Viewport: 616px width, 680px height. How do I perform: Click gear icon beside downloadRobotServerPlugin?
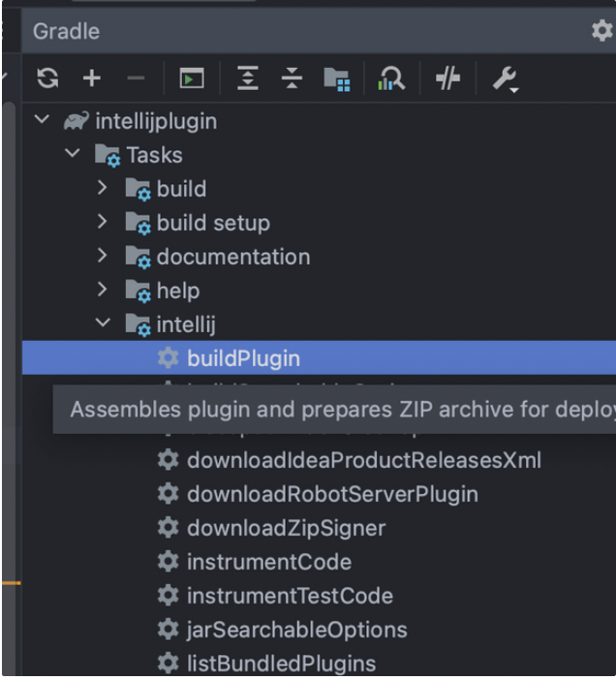169,494
